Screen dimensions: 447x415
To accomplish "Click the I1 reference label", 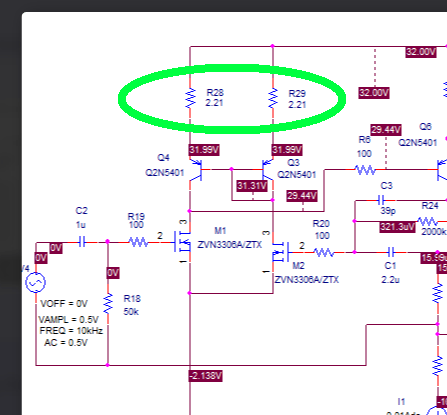I will [402, 402].
